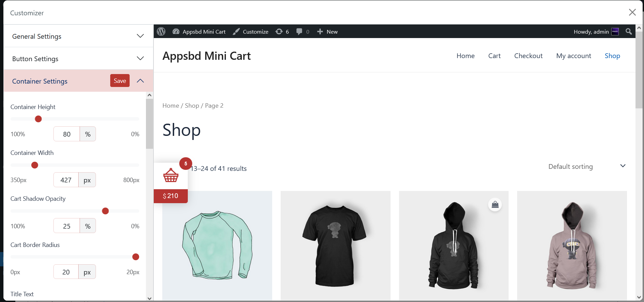This screenshot has width=644, height=302.
Task: Click the admin bar search icon
Action: pyautogui.click(x=629, y=32)
